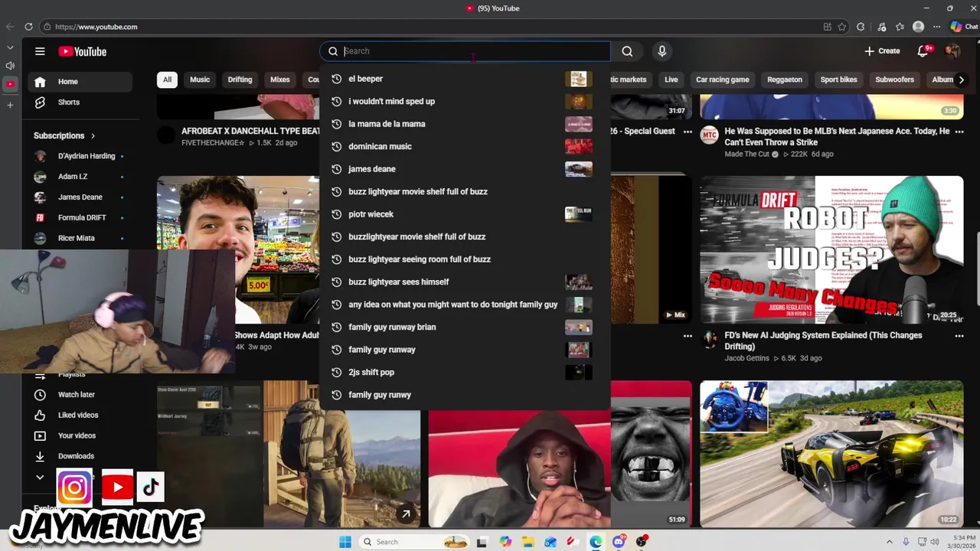
Task: Open the Create button menu
Action: coord(882,51)
